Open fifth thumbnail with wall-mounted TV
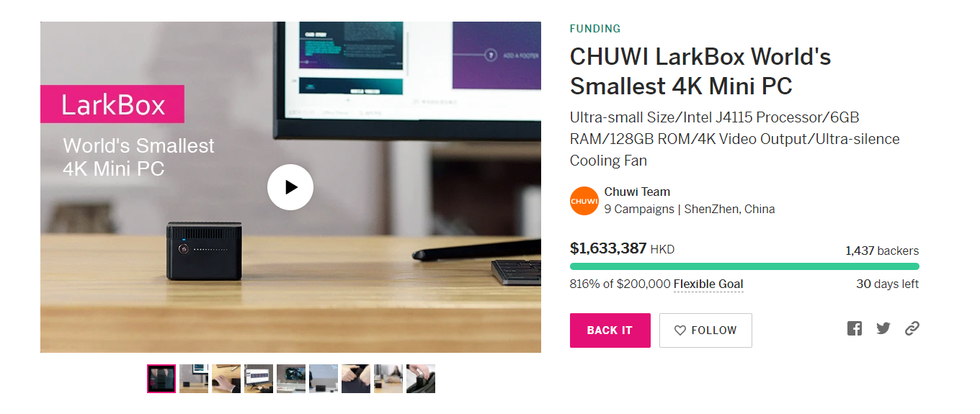The image size is (980, 414). 291,379
